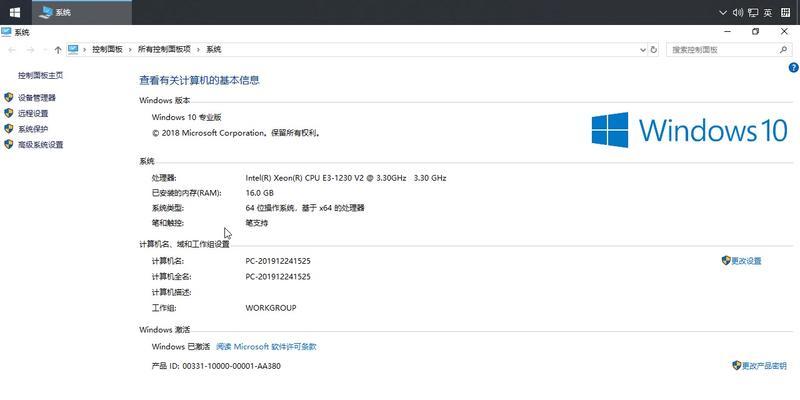The height and width of the screenshot is (400, 800).
Task: Expand arrow after 所有控制面板项 breadcrumb
Action: [x=198, y=49]
